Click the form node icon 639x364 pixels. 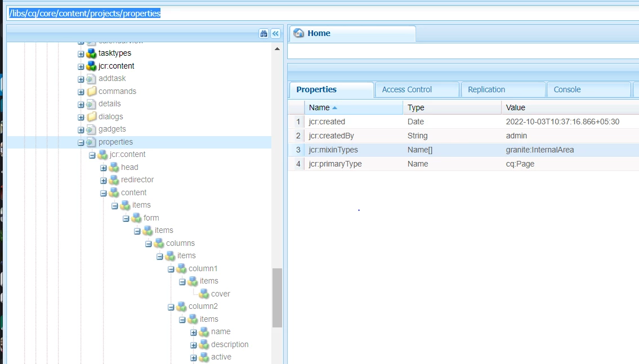[136, 218]
